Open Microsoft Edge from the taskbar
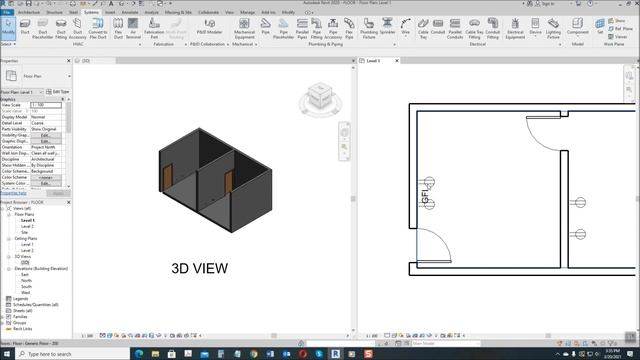This screenshot has width=640, height=360. pos(139,354)
